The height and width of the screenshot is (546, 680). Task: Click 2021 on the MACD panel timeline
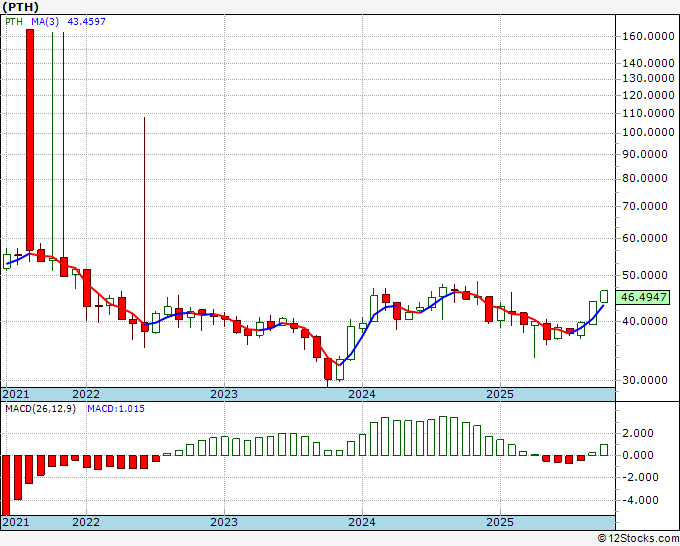click(16, 522)
